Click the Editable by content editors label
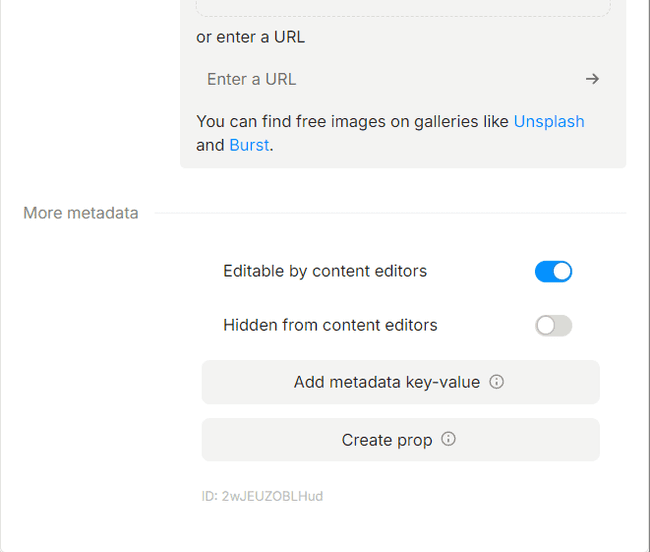This screenshot has width=650, height=552. [325, 271]
